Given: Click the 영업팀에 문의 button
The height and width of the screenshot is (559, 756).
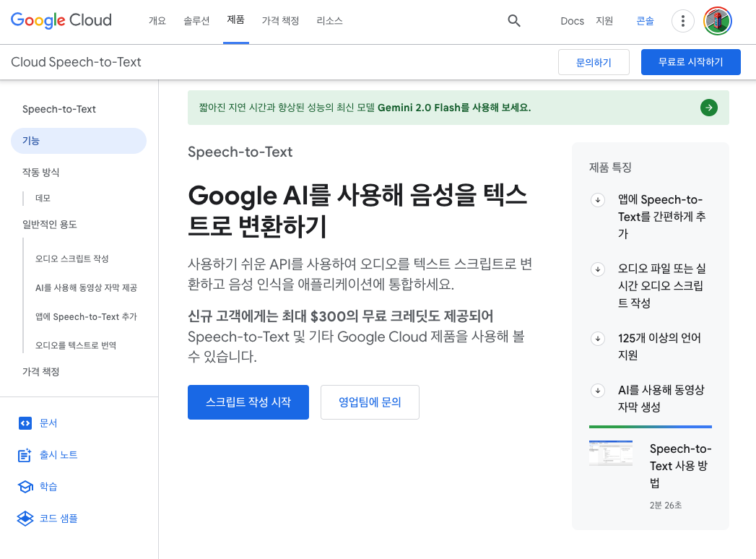Looking at the screenshot, I should pyautogui.click(x=370, y=402).
